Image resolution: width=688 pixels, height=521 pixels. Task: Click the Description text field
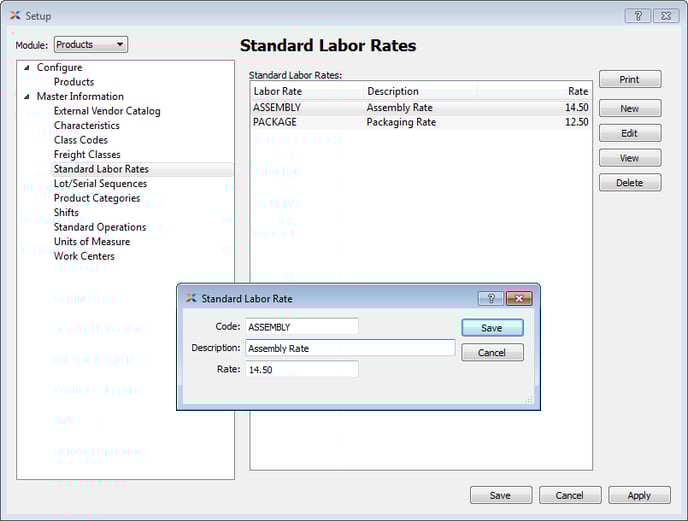(x=349, y=348)
